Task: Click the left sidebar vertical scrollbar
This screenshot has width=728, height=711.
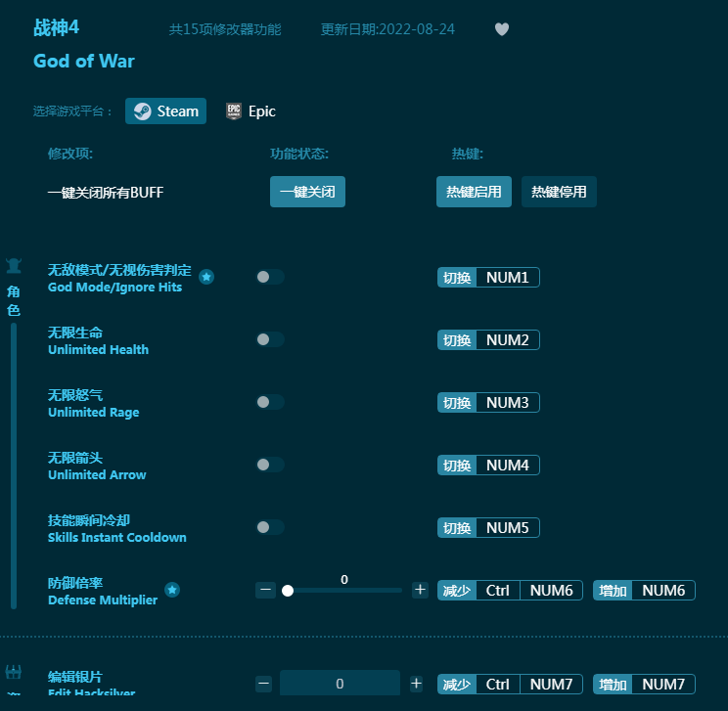Action: coord(14,466)
